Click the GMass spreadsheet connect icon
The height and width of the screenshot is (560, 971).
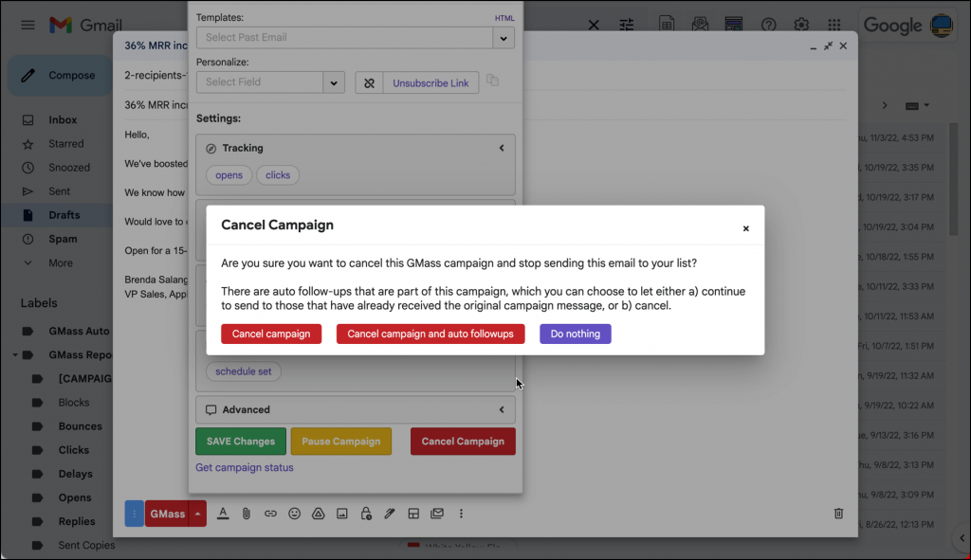pos(667,24)
